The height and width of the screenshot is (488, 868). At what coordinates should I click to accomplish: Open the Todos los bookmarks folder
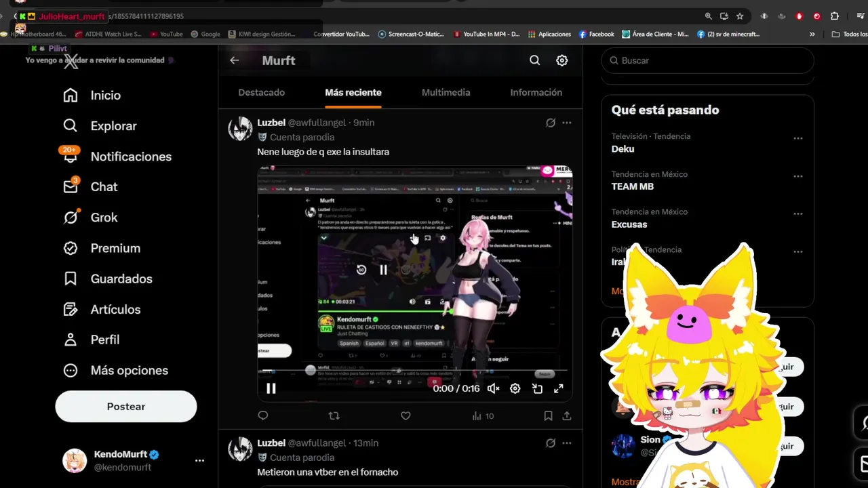pos(850,34)
